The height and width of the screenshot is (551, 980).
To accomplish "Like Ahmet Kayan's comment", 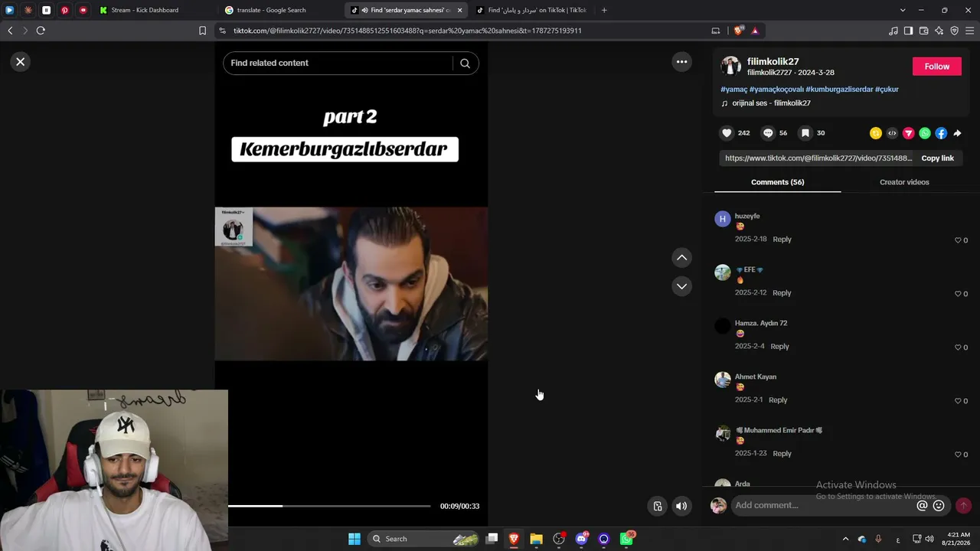I will point(957,401).
